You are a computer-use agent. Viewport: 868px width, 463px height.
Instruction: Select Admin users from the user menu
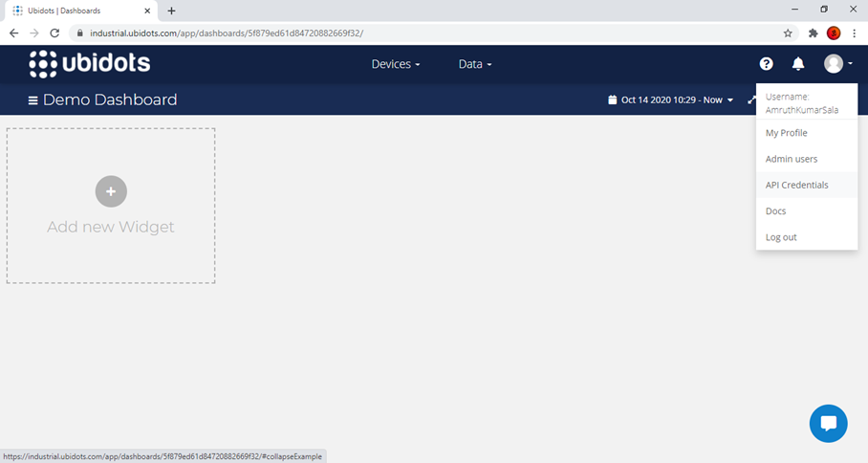pos(807,159)
